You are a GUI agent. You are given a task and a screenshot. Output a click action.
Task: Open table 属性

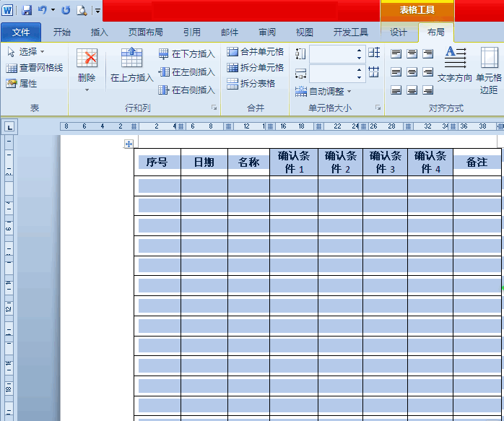point(22,84)
